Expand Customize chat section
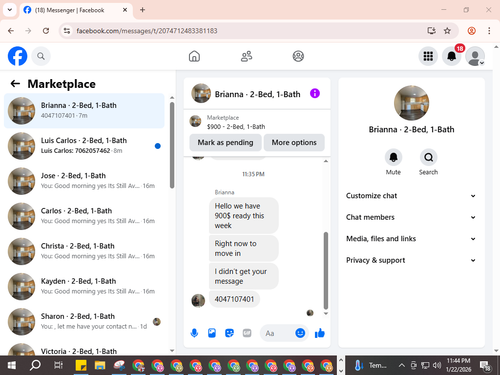Screen dimensions: 500x375 (411, 196)
